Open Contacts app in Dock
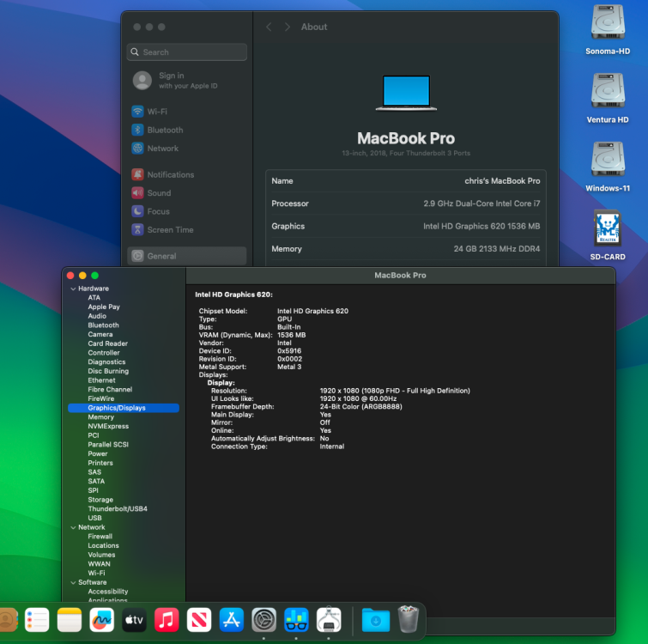The image size is (648, 644). (x=8, y=620)
